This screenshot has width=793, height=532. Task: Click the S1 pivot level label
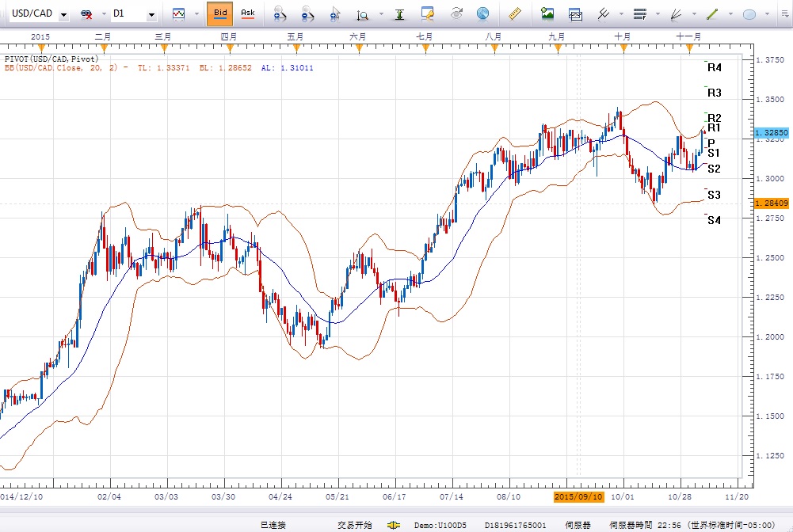714,153
